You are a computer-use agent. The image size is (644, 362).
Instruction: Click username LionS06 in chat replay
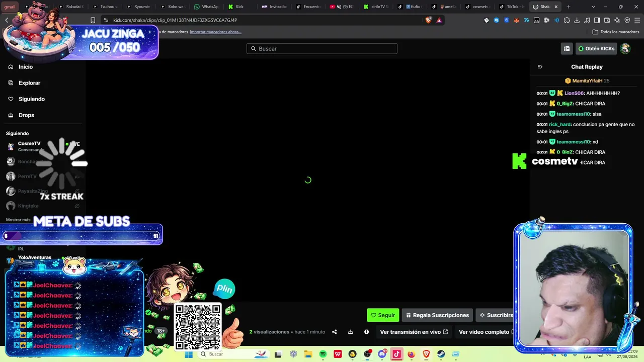574,93
